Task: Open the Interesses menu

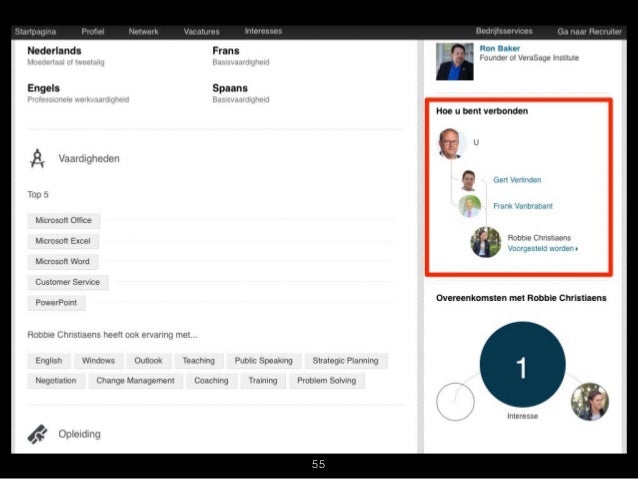Action: [x=263, y=31]
